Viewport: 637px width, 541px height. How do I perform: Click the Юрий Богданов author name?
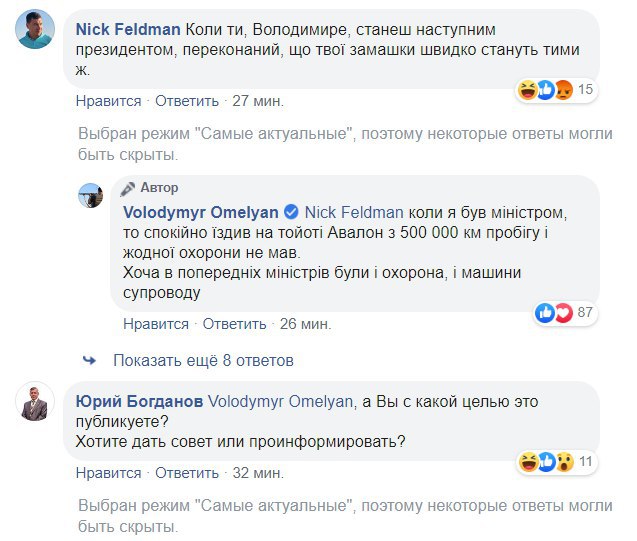(x=139, y=401)
